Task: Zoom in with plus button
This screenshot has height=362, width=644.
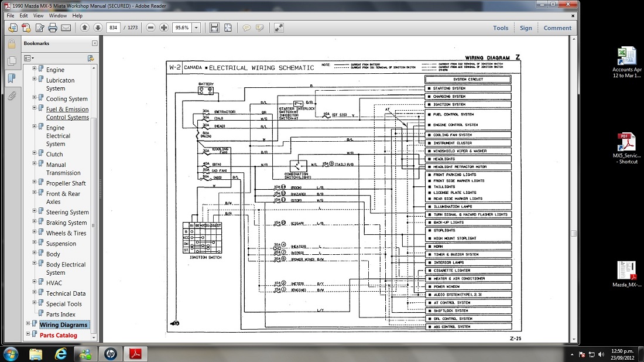Action: click(x=164, y=28)
